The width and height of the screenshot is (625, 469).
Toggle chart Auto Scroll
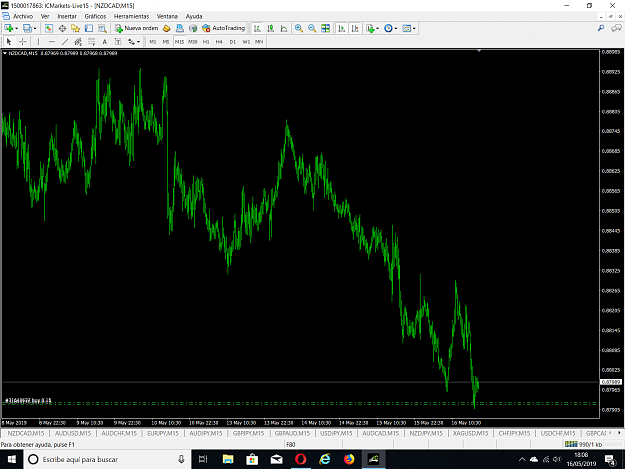point(342,28)
